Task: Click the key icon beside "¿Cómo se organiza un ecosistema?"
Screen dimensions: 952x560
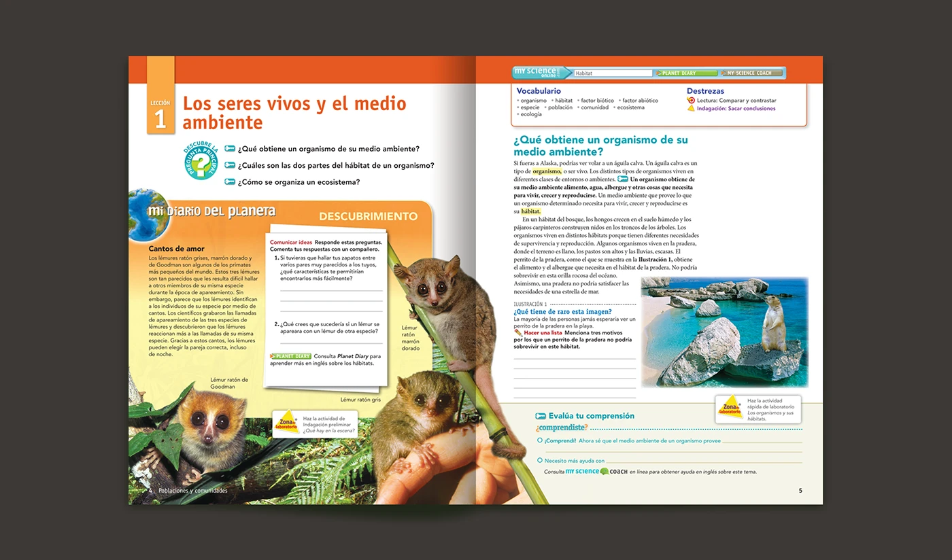Action: coord(230,181)
